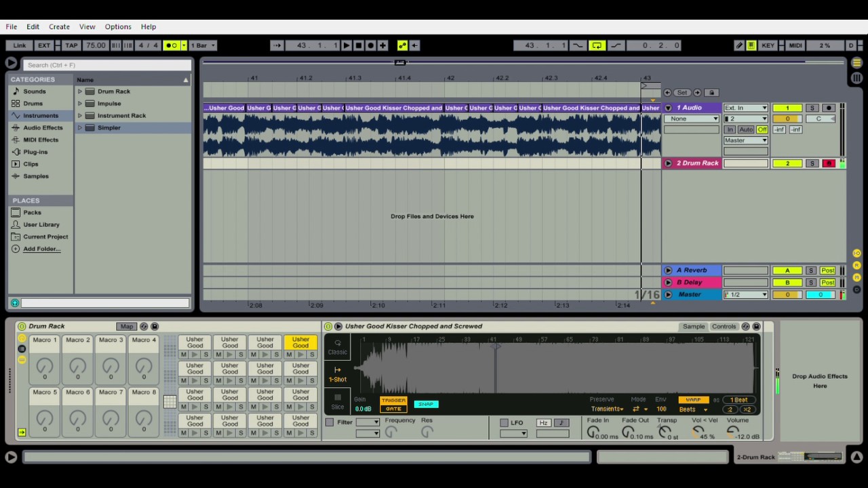Click the Add Folder link
This screenshot has width=868, height=488.
42,249
